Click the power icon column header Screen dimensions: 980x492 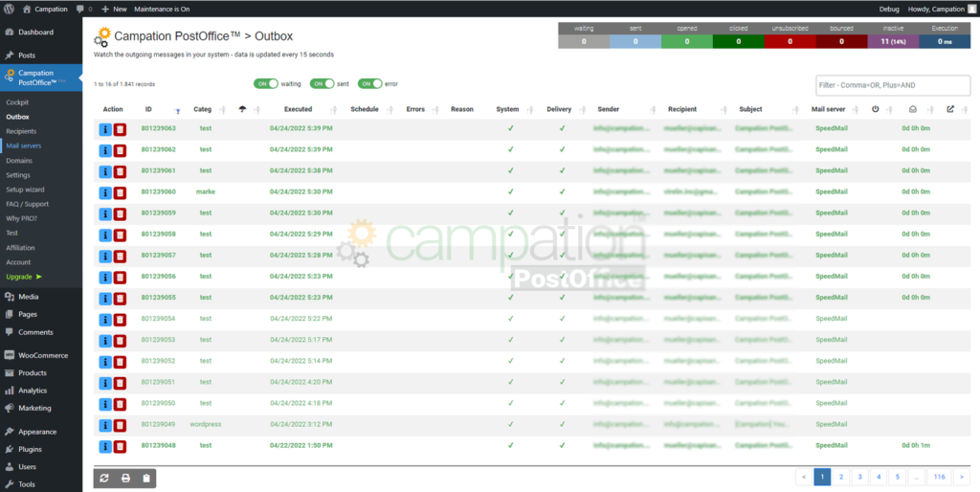(875, 109)
